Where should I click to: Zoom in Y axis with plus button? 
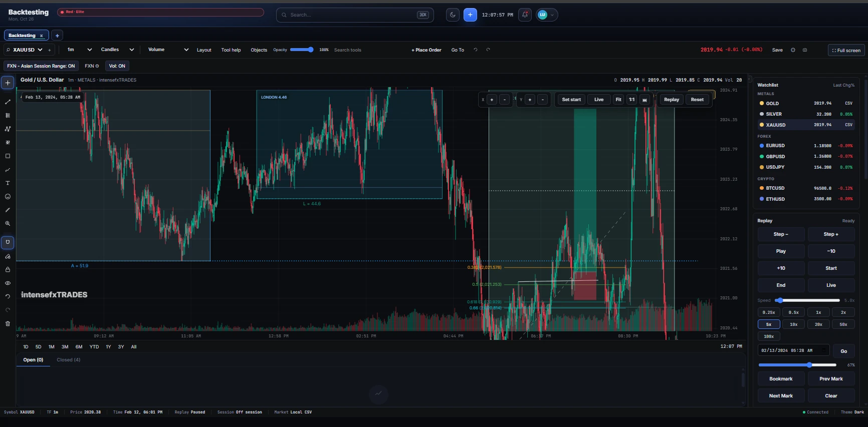coord(530,100)
